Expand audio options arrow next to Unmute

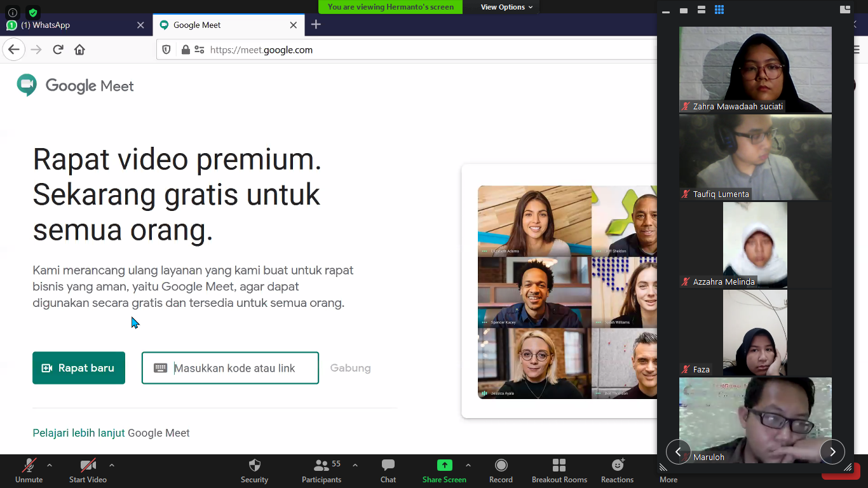pos(50,465)
